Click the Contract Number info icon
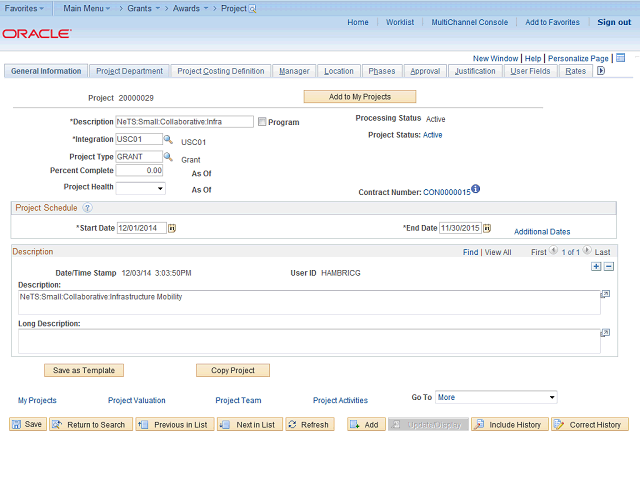 pos(476,190)
